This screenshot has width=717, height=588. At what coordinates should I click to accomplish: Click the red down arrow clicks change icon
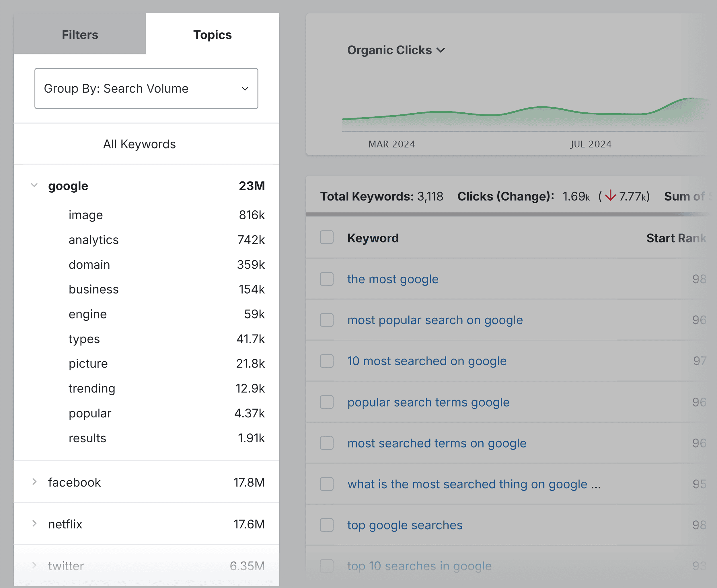(610, 196)
